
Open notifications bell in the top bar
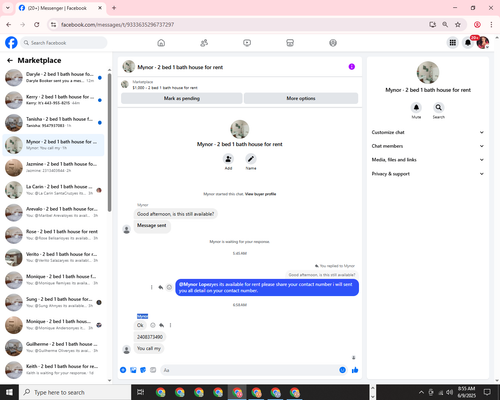[x=468, y=43]
